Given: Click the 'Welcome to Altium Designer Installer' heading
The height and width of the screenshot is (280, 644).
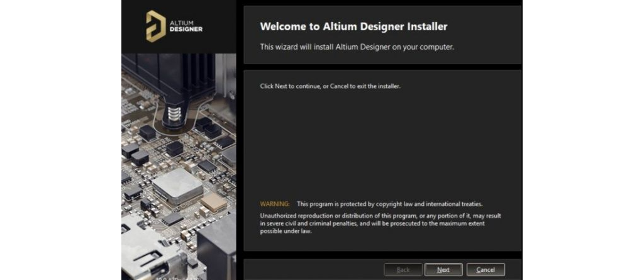Looking at the screenshot, I should click(353, 26).
